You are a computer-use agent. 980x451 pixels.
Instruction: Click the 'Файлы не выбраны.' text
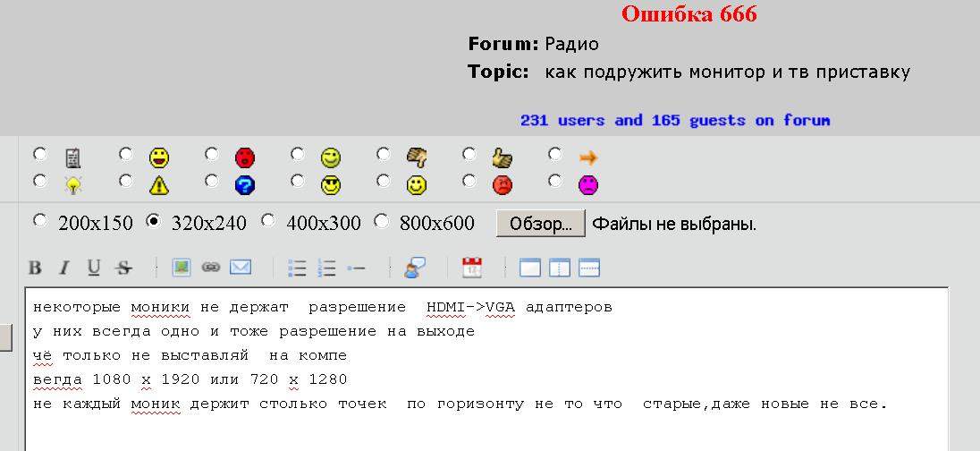point(674,224)
